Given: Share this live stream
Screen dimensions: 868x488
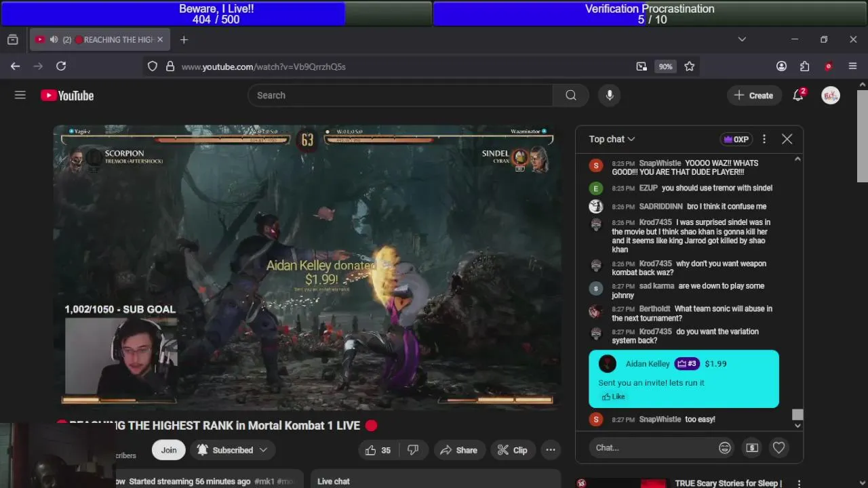Looking at the screenshot, I should point(458,450).
